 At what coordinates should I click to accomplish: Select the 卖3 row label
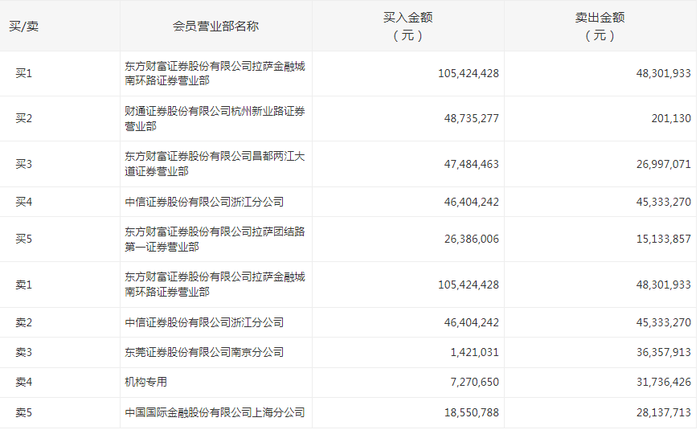pos(24,352)
